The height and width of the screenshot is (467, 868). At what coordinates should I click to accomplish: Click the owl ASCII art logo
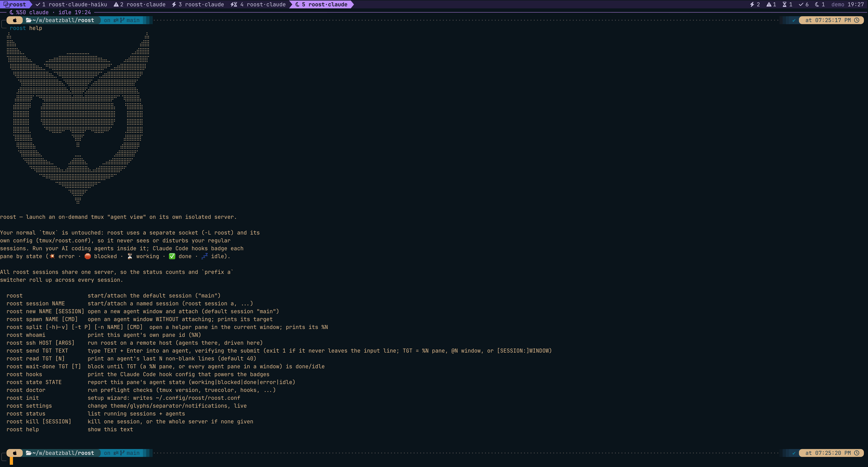78,118
